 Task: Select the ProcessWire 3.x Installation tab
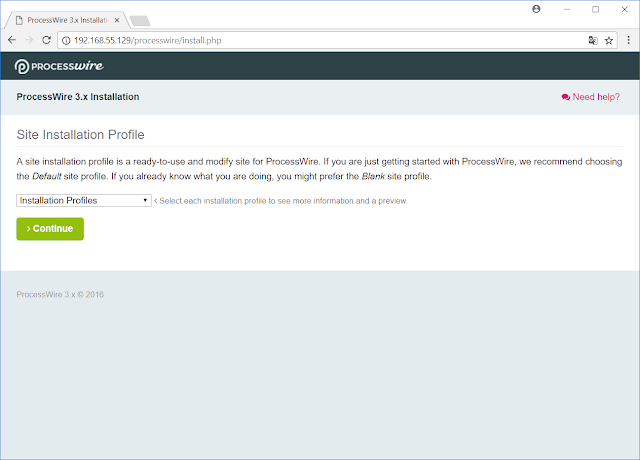click(x=67, y=20)
